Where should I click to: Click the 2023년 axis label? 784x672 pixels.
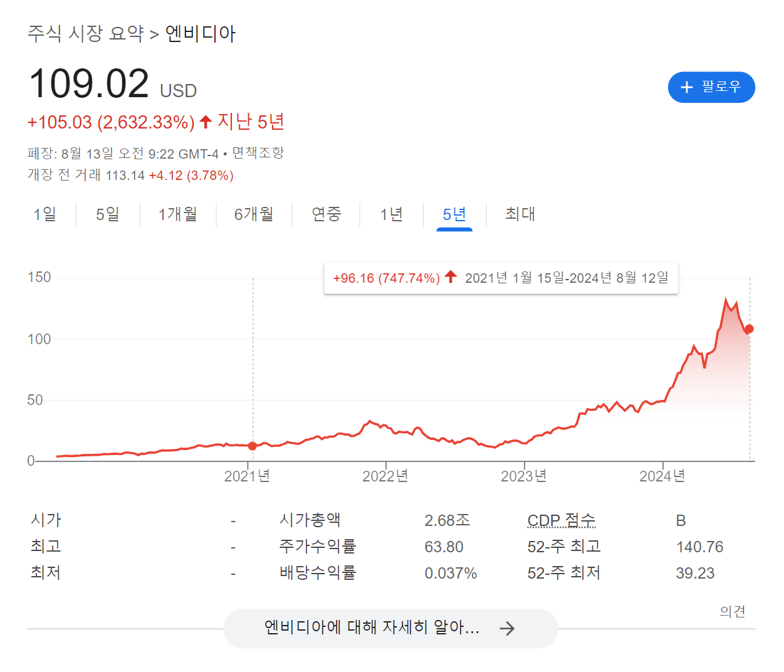[x=524, y=476]
